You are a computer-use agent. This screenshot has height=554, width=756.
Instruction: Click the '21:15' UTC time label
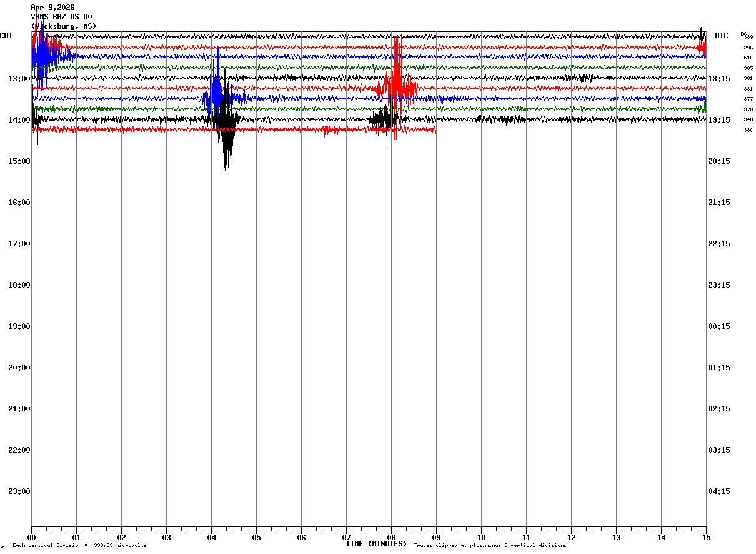pyautogui.click(x=719, y=203)
